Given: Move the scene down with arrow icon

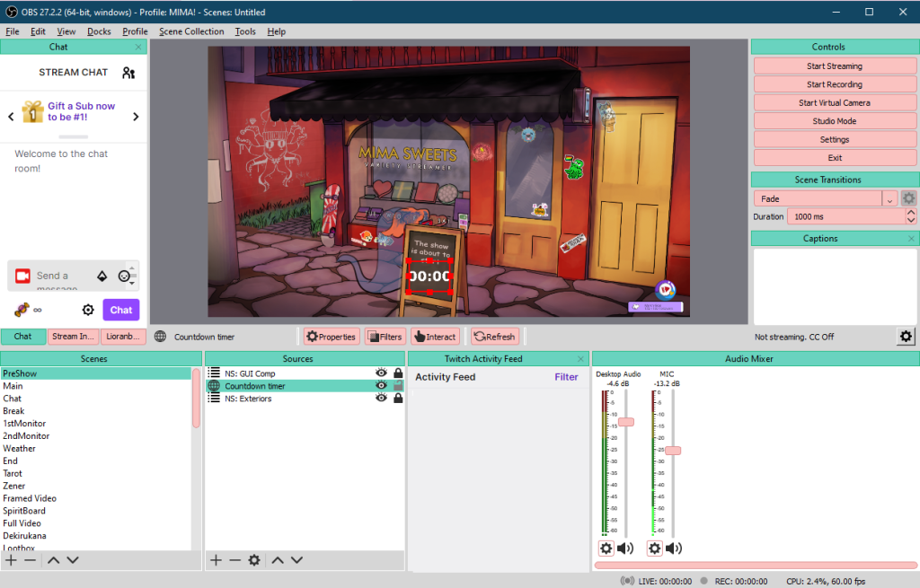Looking at the screenshot, I should (x=73, y=560).
